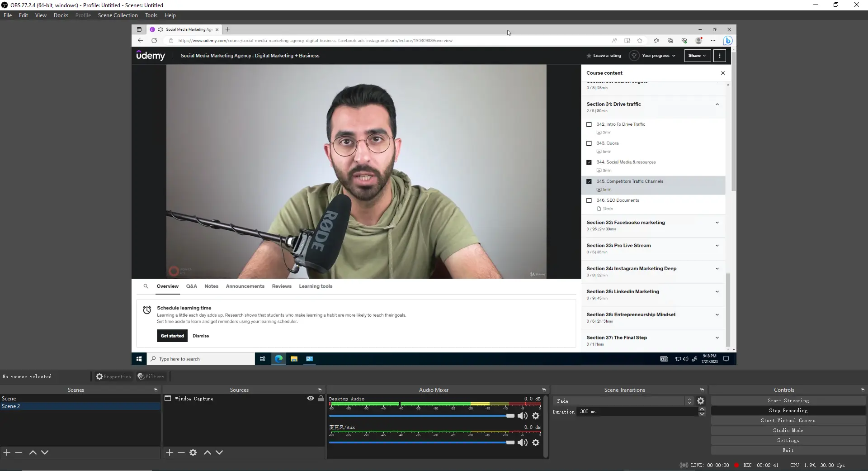Open the Scene Transitions properties gear
This screenshot has height=471, width=868.
point(701,401)
